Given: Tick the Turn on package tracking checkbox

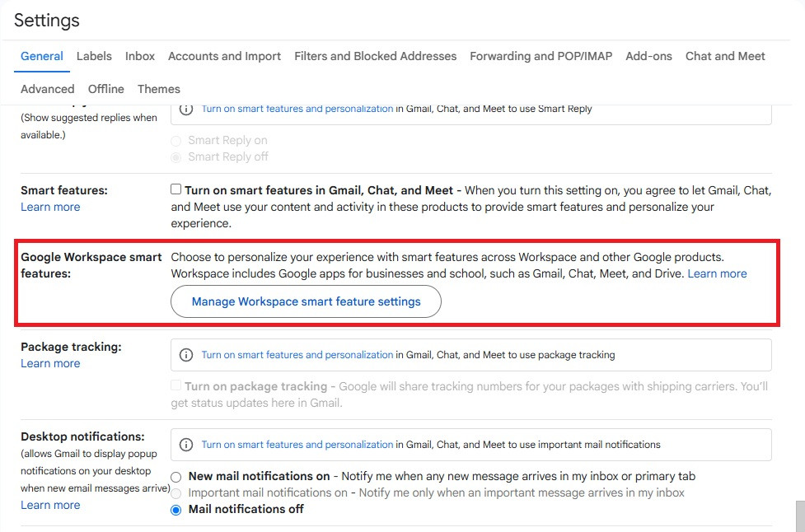Looking at the screenshot, I should (176, 385).
